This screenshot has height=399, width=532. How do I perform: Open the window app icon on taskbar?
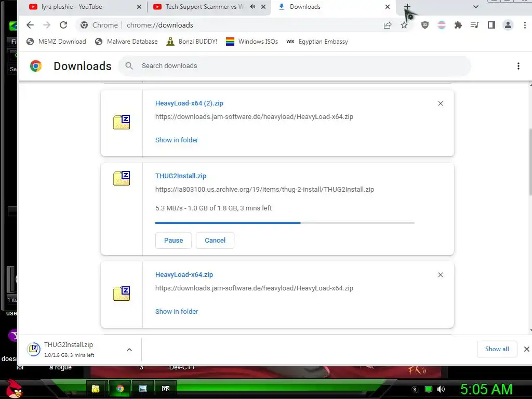[143, 389]
